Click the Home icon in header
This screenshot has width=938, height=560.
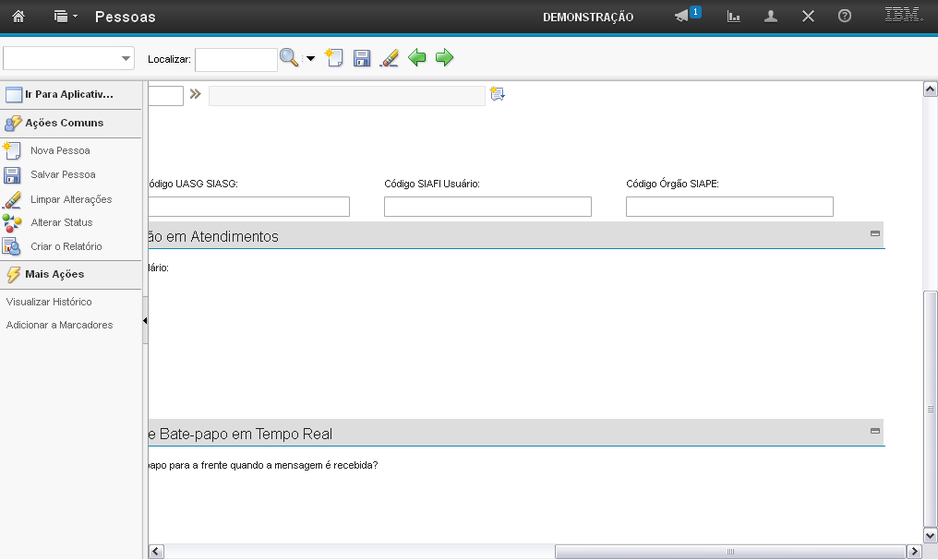[x=18, y=17]
